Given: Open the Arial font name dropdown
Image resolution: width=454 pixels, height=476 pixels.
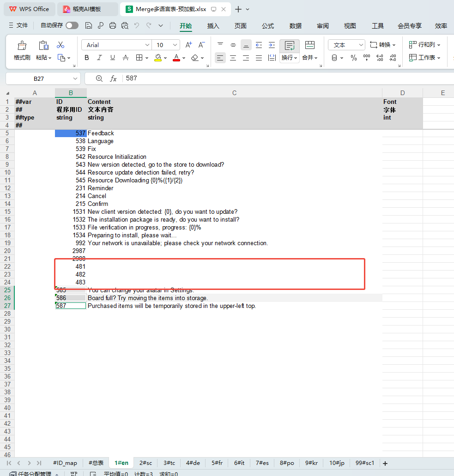Looking at the screenshot, I should [x=147, y=45].
